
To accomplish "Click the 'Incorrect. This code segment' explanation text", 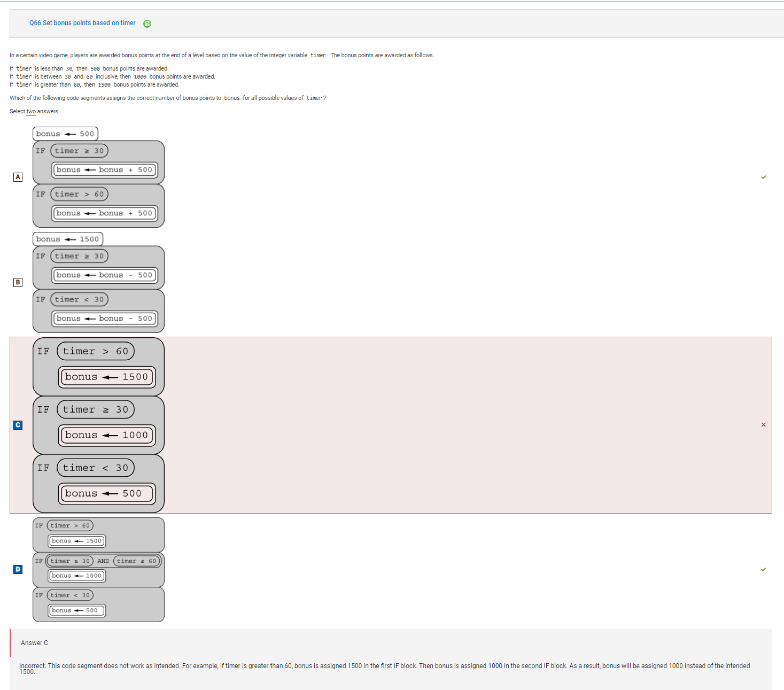I will 384,669.
